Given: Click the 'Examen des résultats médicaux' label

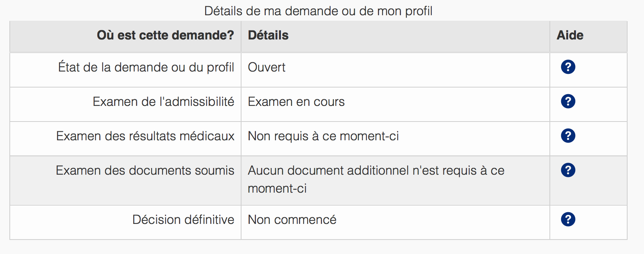Looking at the screenshot, I should coord(145,136).
